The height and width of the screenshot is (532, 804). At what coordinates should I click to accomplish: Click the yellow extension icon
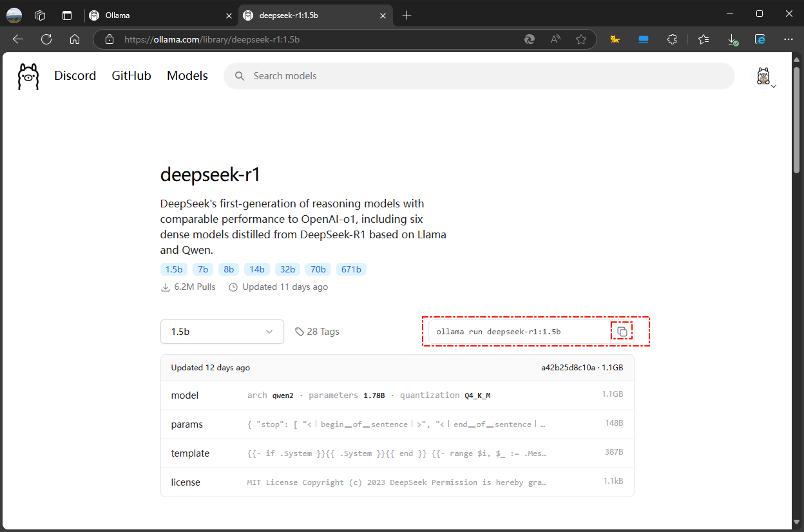(615, 39)
